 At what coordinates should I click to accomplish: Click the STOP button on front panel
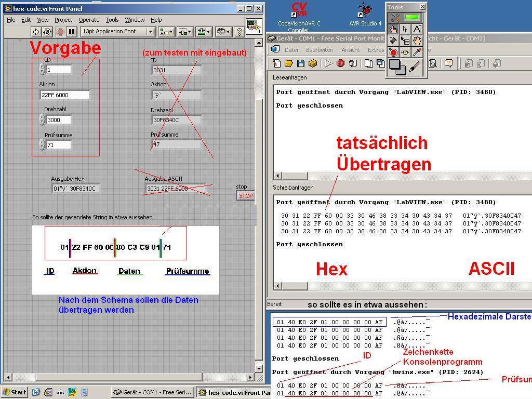(x=245, y=196)
